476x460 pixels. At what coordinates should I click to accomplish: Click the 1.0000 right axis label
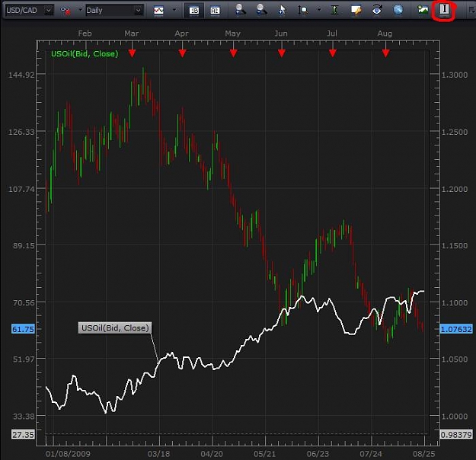(x=455, y=417)
